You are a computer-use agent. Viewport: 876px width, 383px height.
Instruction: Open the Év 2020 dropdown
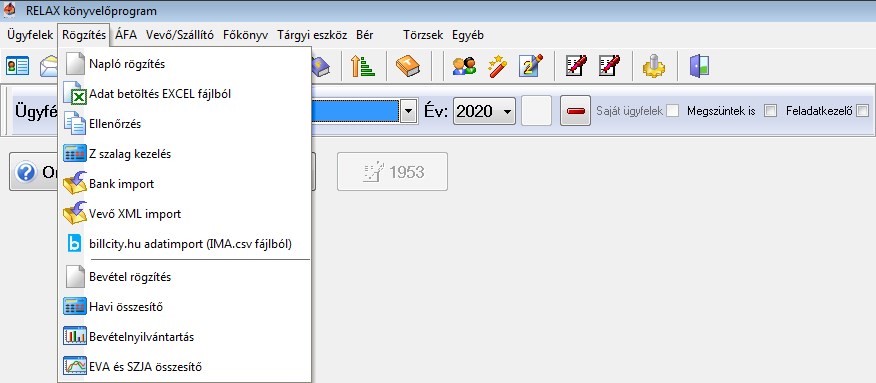[484, 111]
